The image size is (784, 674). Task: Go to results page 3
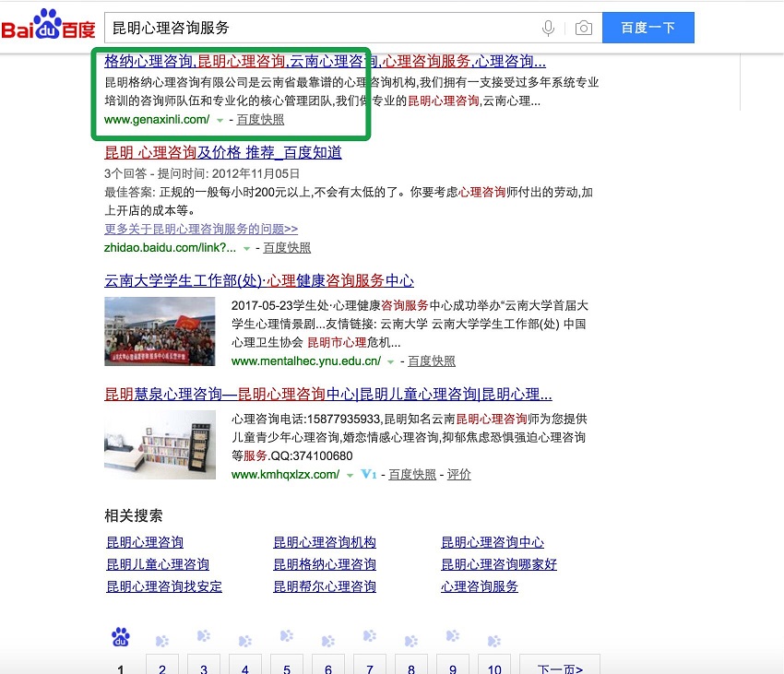204,665
